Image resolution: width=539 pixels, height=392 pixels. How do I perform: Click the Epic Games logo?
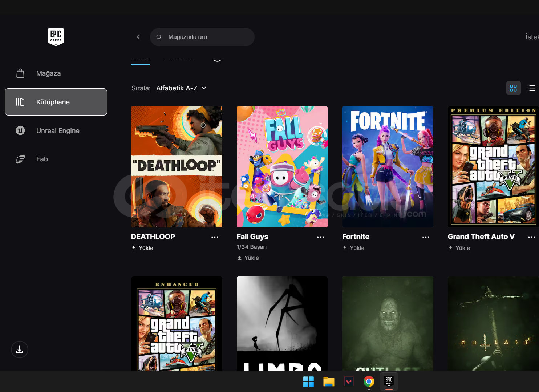click(x=56, y=37)
